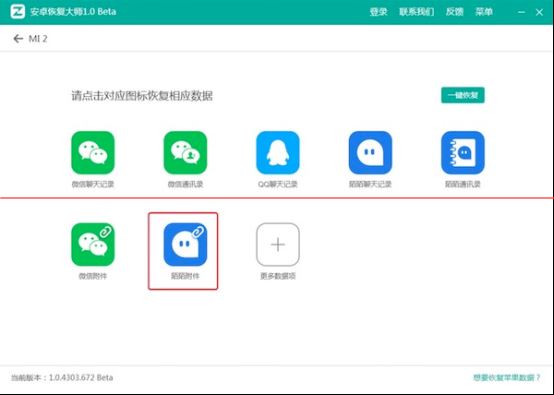Open Momo contacts notebook icon
Screen dimensions: 554x395
click(463, 153)
